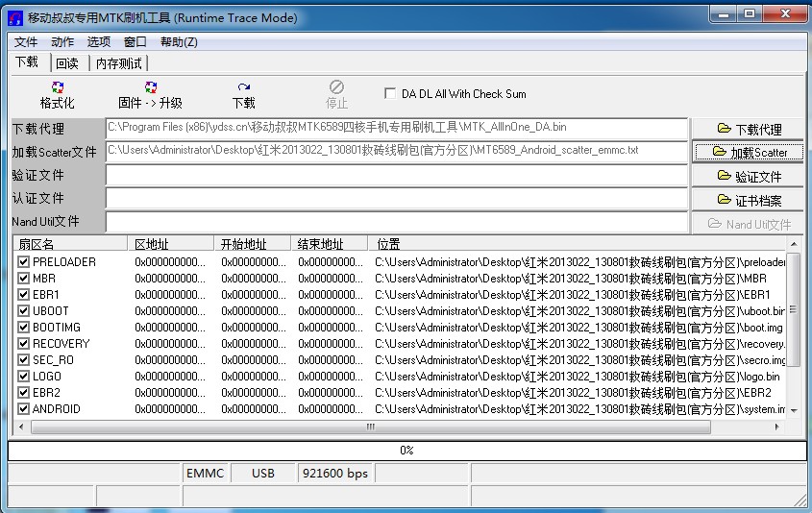
Task: Uncheck the BOOTIMG partition checkbox
Action: pos(23,328)
